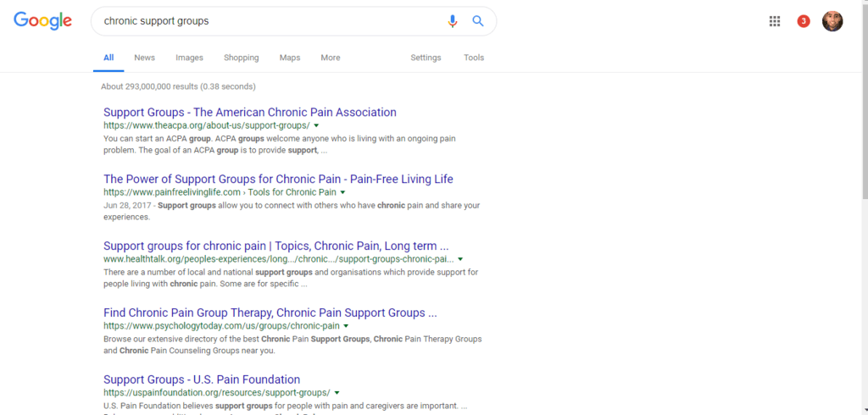View the red notifications badge
Image resolution: width=868 pixels, height=415 pixels.
804,21
